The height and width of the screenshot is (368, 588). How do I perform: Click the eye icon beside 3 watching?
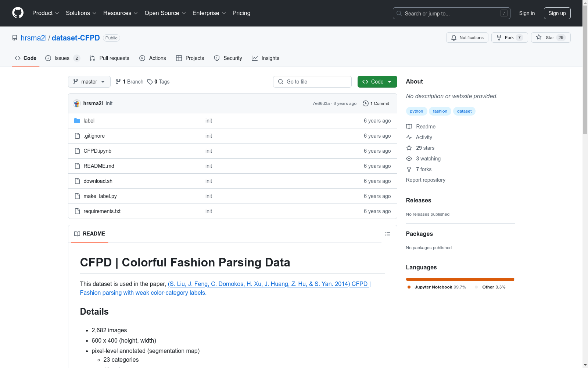click(x=409, y=159)
